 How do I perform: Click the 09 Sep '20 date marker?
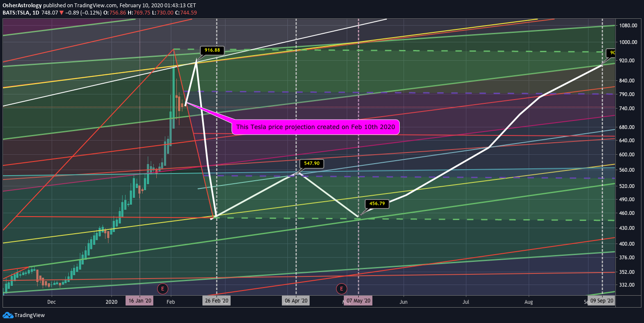(602, 301)
